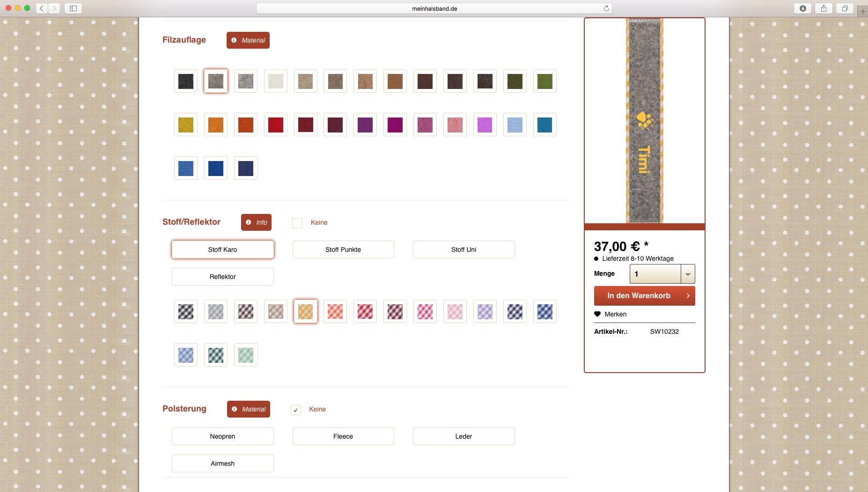Go back with Safari back arrow

click(x=42, y=8)
